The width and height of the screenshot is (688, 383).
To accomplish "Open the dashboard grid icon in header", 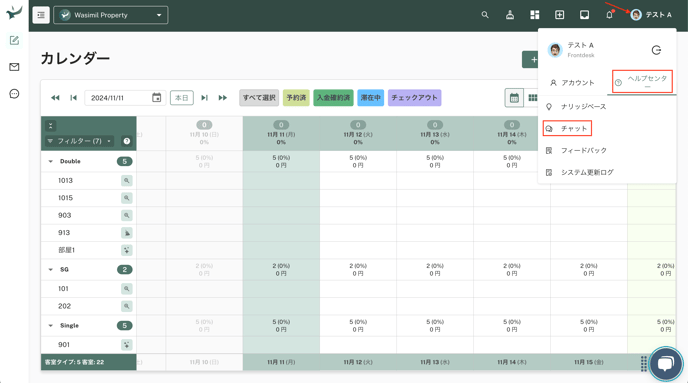I will 534,15.
